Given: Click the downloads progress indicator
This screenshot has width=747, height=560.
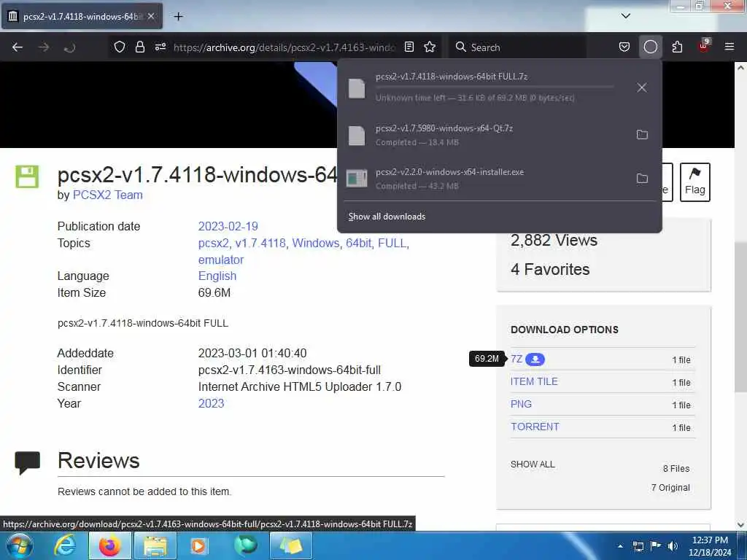Looking at the screenshot, I should (650, 47).
